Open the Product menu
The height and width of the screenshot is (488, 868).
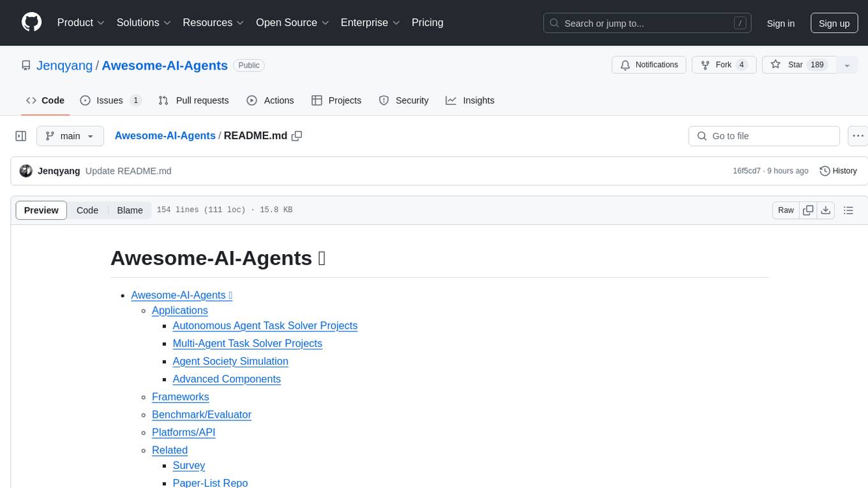coord(81,22)
